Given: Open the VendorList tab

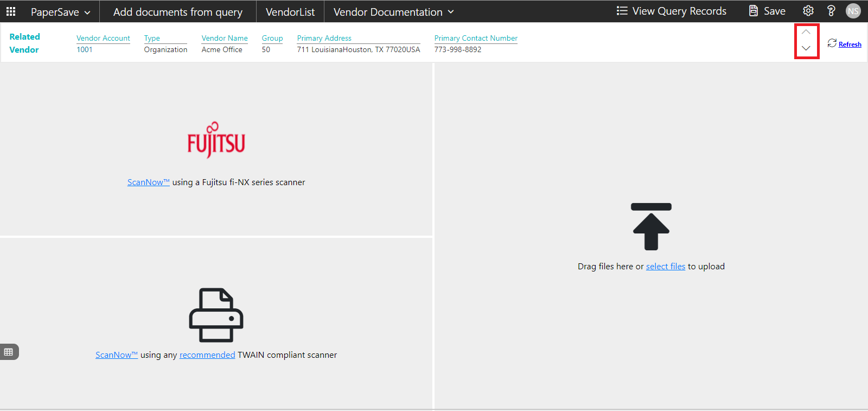Looking at the screenshot, I should point(290,12).
